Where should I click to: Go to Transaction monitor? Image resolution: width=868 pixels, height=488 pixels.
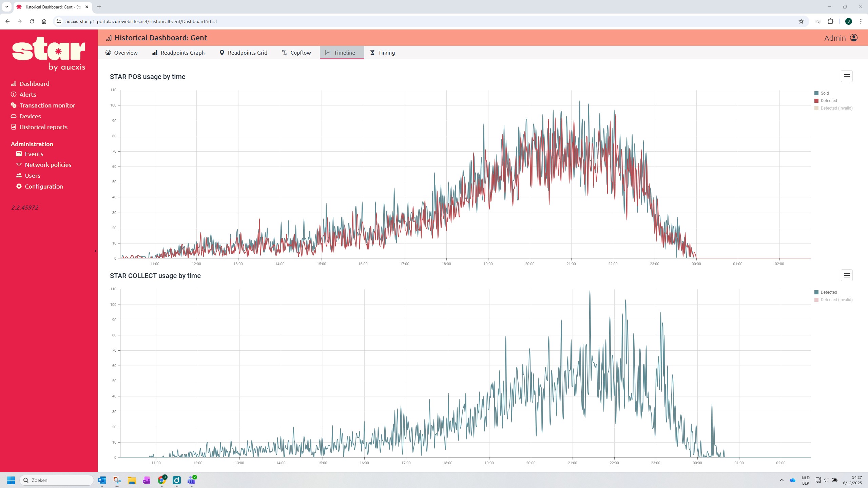click(47, 105)
